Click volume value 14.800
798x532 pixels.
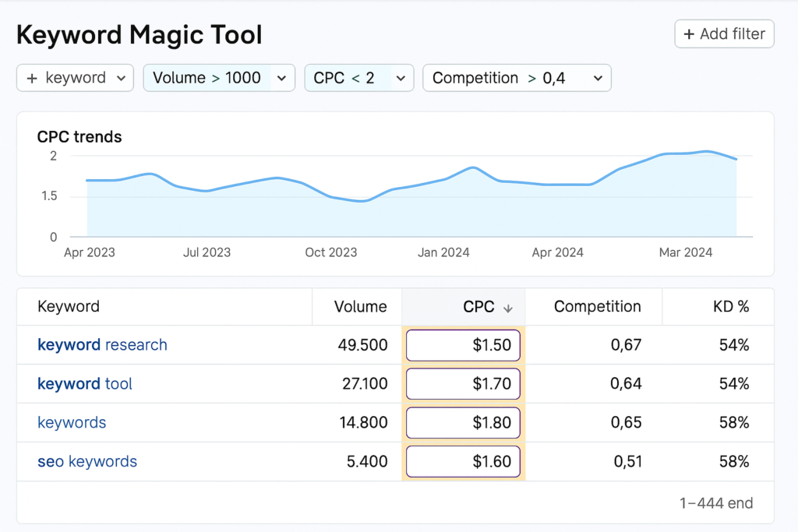tap(363, 423)
